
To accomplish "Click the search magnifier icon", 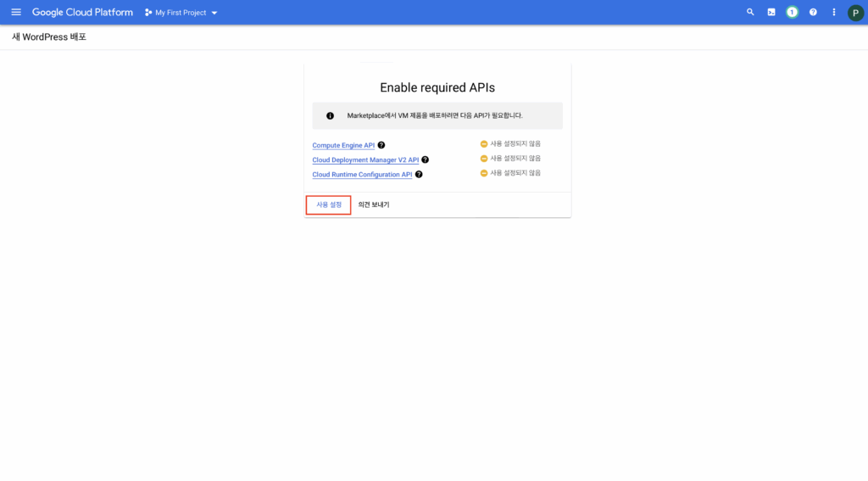I will click(x=750, y=12).
